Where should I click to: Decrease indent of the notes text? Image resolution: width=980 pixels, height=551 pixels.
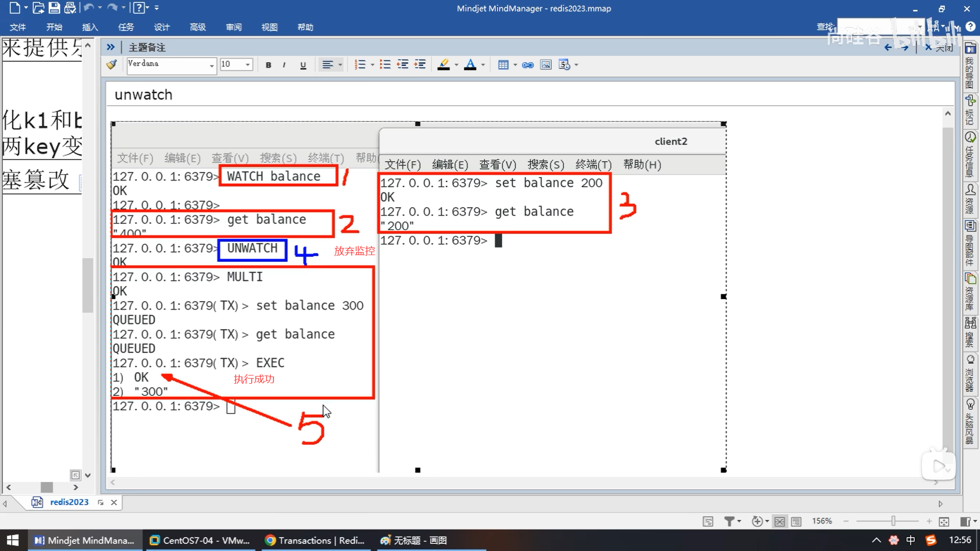coord(403,65)
